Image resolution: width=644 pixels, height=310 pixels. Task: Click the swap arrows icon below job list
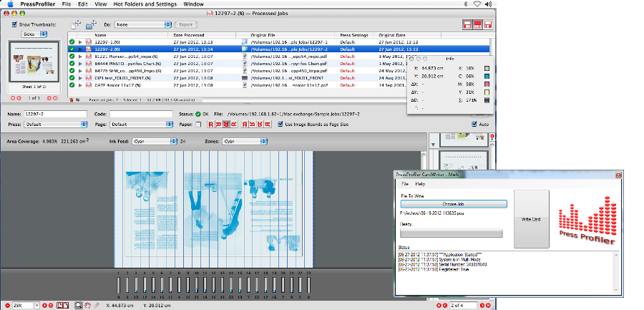[x=77, y=100]
